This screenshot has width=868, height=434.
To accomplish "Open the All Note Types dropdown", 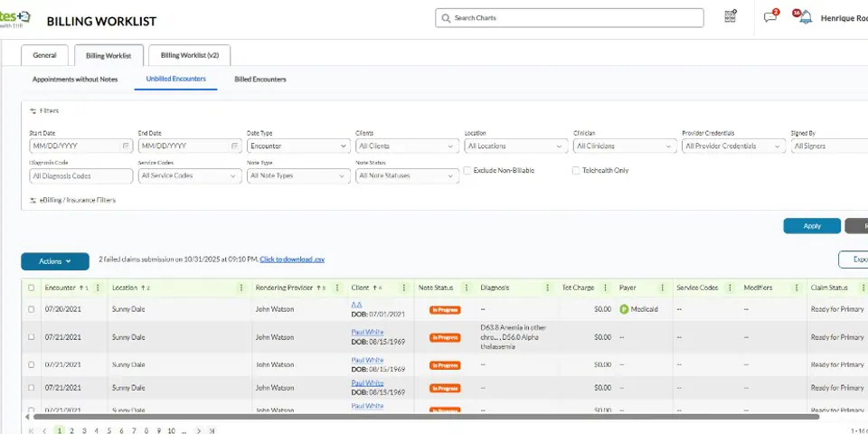I will click(298, 176).
